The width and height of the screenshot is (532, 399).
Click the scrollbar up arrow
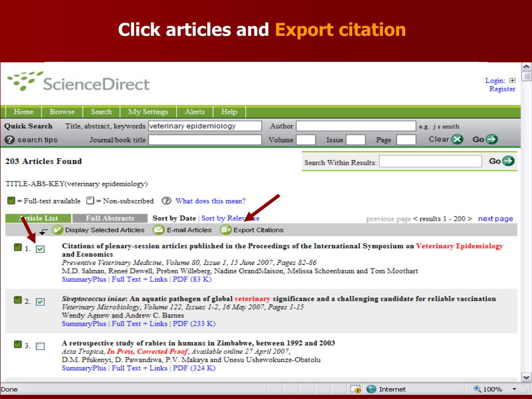coord(526,66)
